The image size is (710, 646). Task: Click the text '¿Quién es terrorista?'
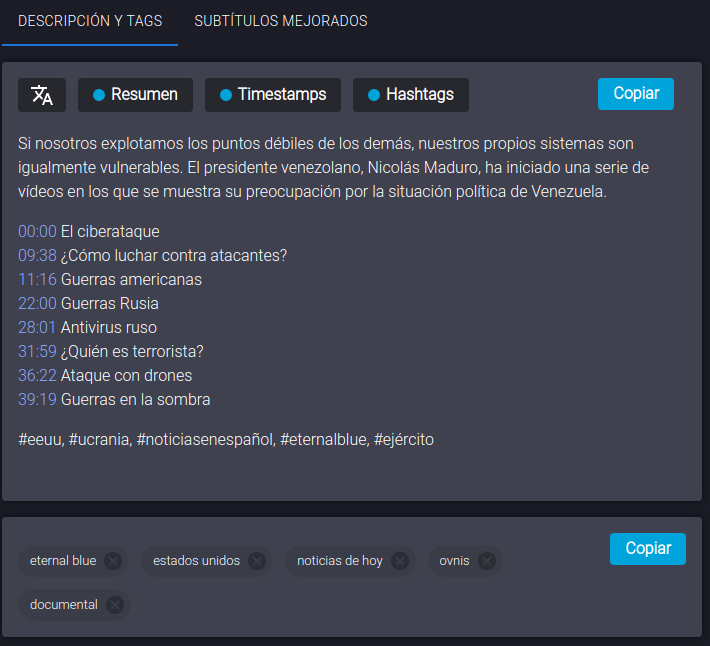(132, 352)
